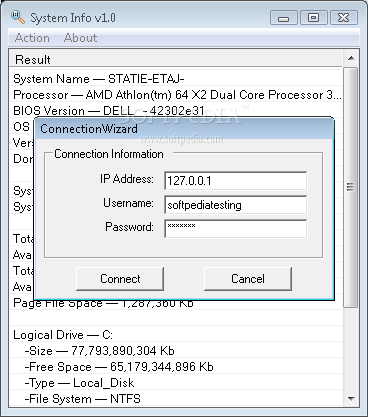Focus the Password input field

coord(236,229)
